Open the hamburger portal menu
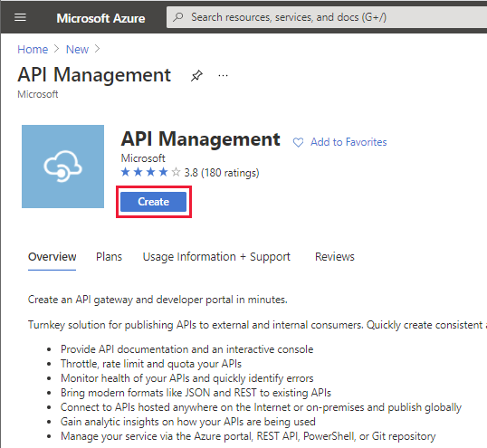Image resolution: width=487 pixels, height=448 pixels. tap(20, 17)
